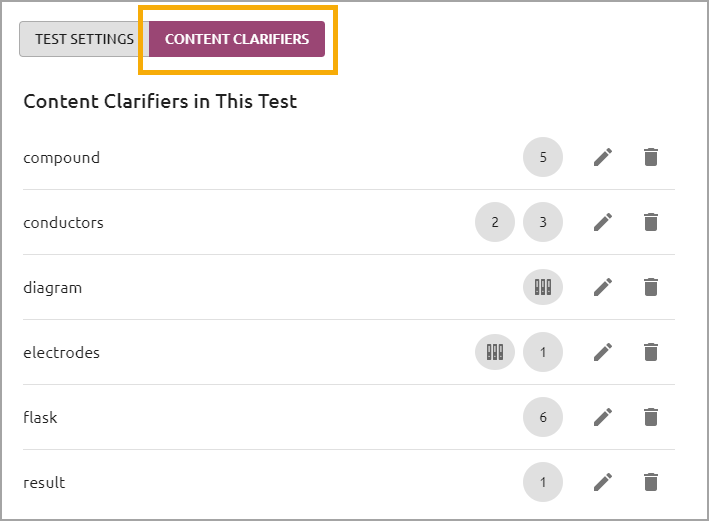This screenshot has height=521, width=709.
Task: Delete the result clarifier
Action: tap(651, 482)
